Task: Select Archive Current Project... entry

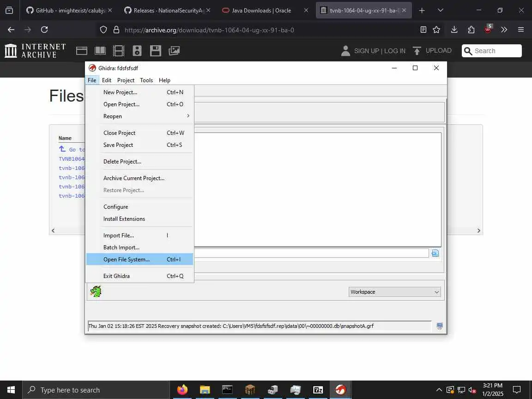Action: [x=139, y=178]
